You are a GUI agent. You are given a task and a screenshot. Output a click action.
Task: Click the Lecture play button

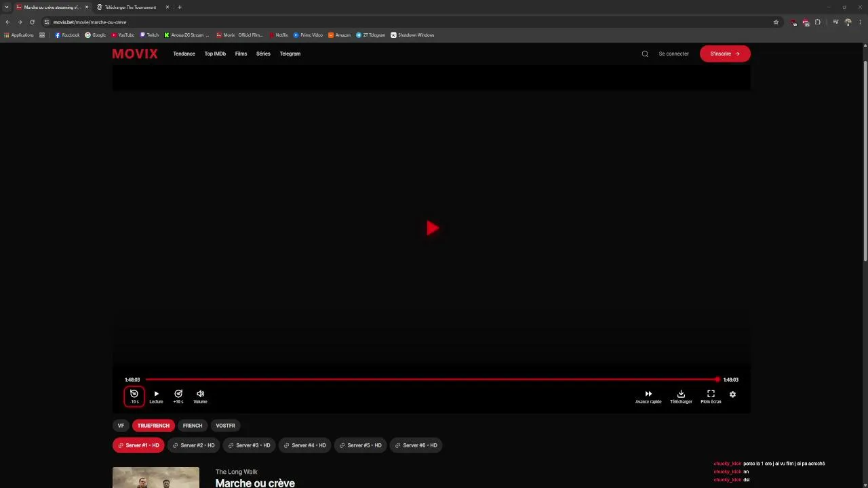click(x=156, y=396)
